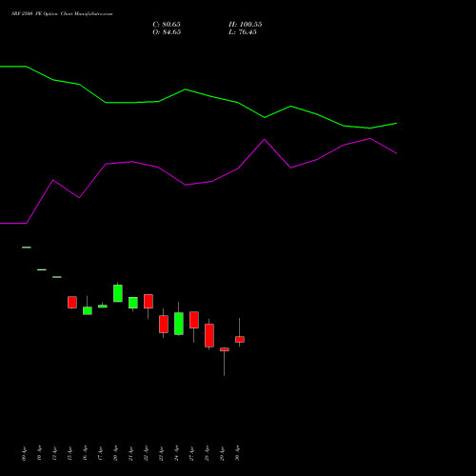Select the high value H: 100.55

click(x=246, y=25)
